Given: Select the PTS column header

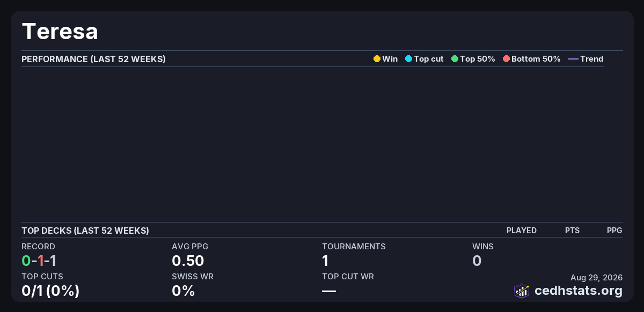Looking at the screenshot, I should pyautogui.click(x=572, y=231).
